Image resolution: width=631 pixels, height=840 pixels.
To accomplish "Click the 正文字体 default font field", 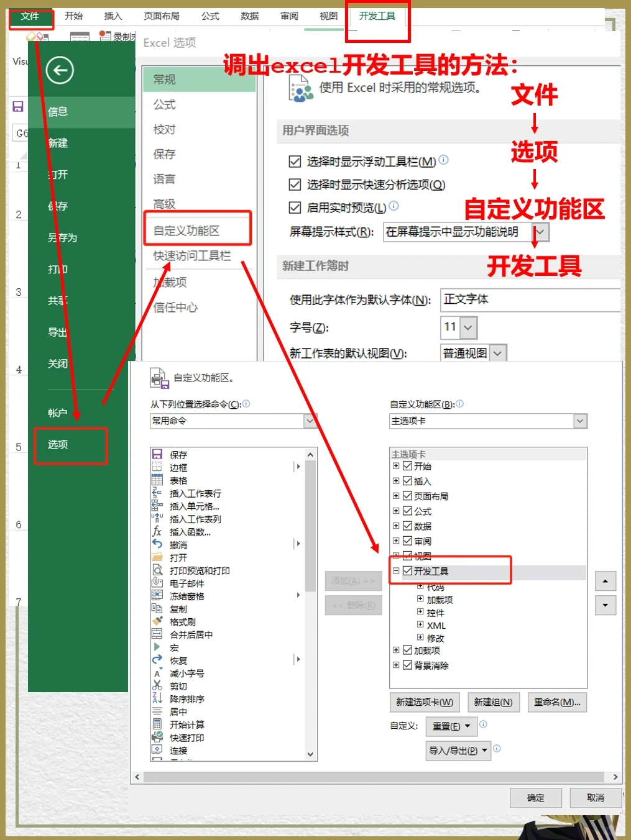I will click(530, 299).
